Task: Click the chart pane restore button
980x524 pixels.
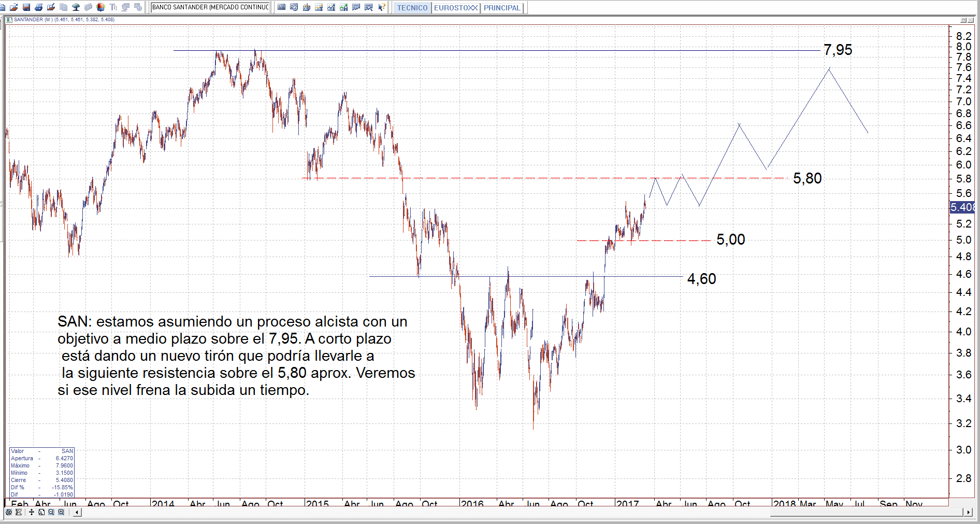Action: (963, 20)
